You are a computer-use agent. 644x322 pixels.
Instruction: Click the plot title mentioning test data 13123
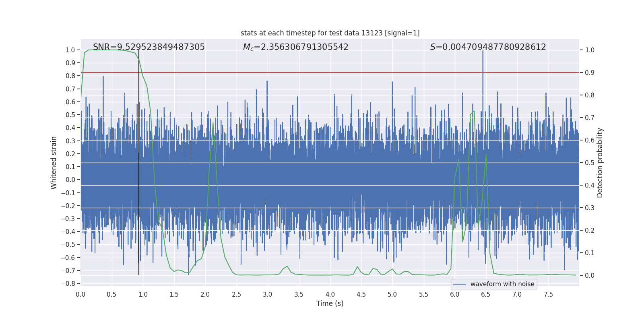[330, 33]
